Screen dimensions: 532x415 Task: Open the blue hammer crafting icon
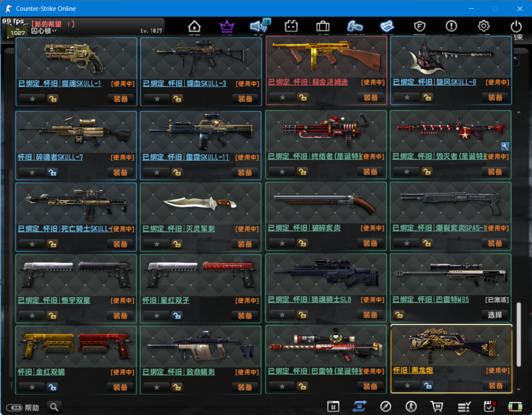(355, 26)
